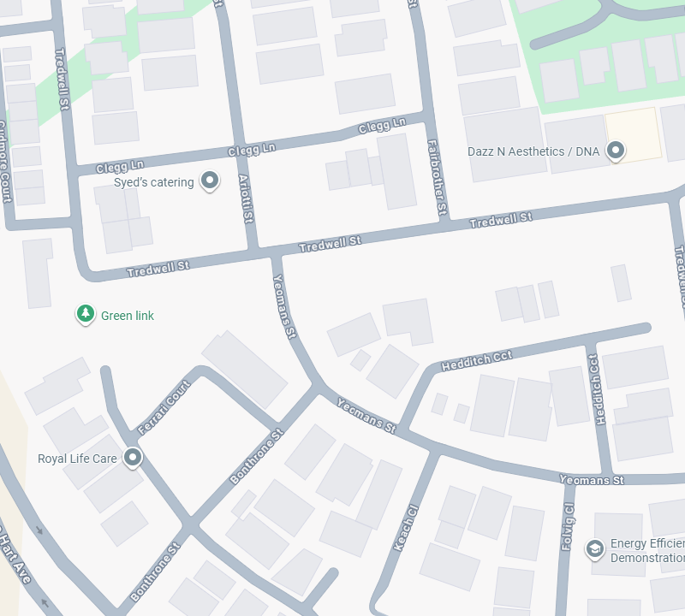This screenshot has height=616, width=685.
Task: Click the Dazz N Aesthetics pin icon
Action: [616, 151]
